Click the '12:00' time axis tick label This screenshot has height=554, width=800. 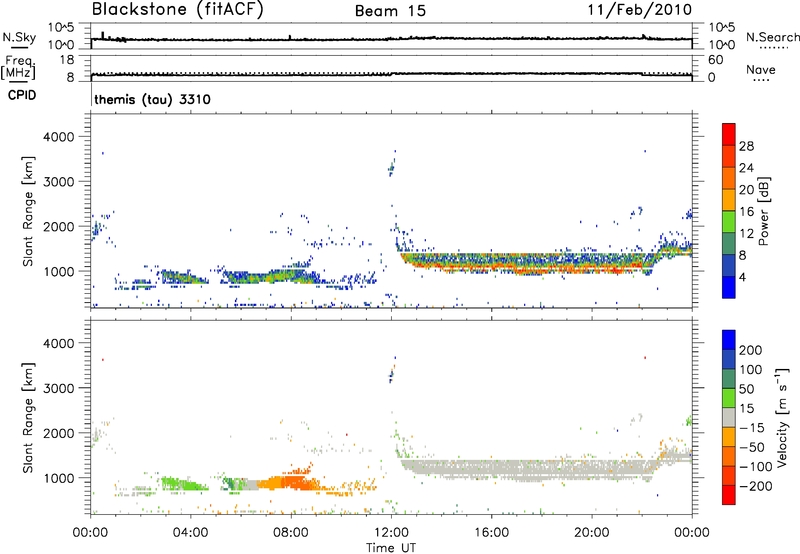pyautogui.click(x=391, y=533)
